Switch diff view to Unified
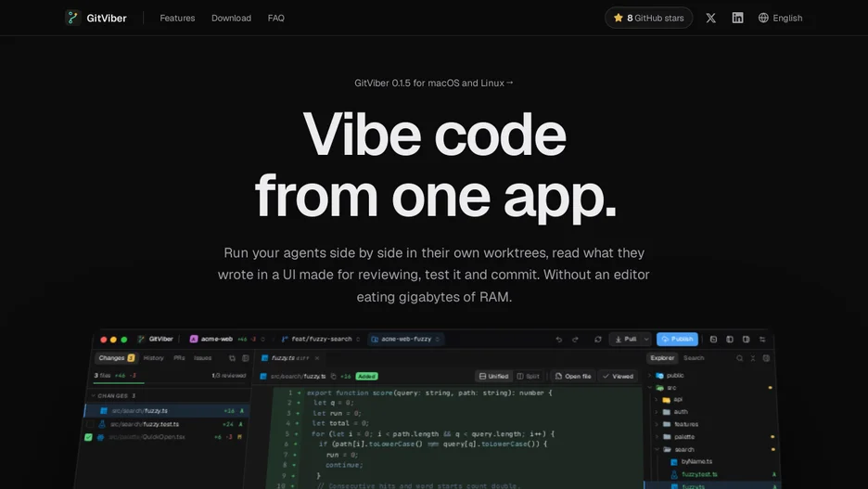 click(493, 376)
